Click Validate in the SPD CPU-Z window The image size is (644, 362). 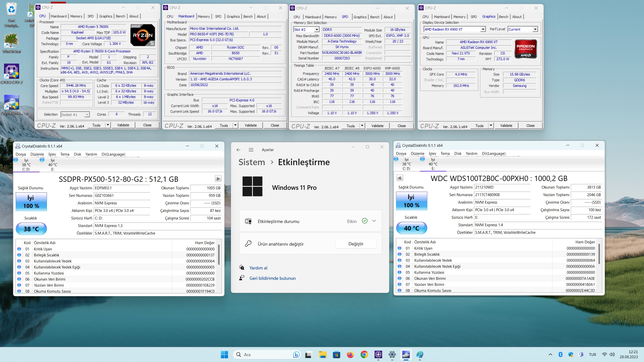[x=377, y=126]
